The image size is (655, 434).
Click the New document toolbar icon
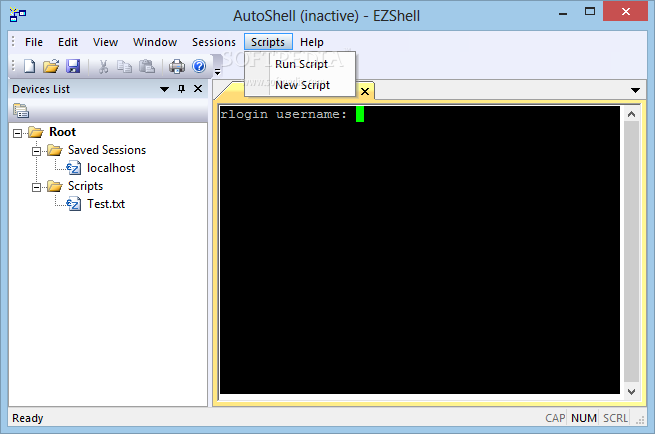click(x=29, y=66)
